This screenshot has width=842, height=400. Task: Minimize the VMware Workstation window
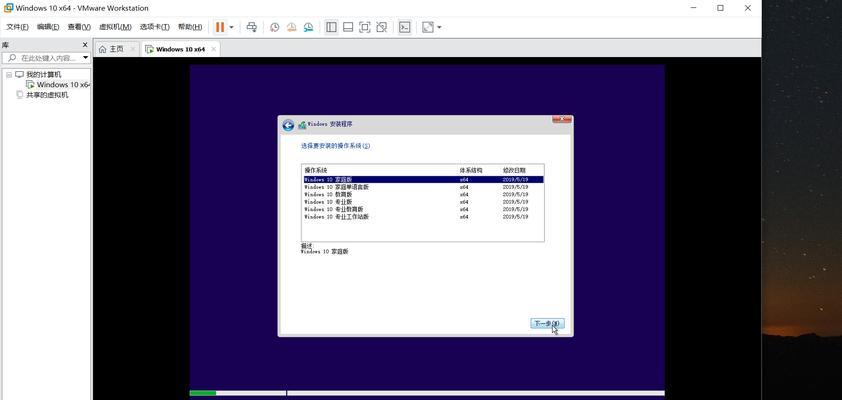694,8
